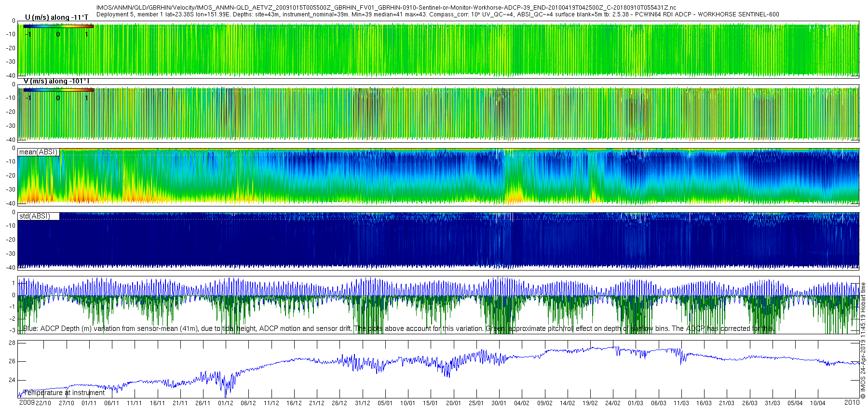Select the mean(ABSI) panel label
The width and height of the screenshot is (868, 410).
point(38,152)
